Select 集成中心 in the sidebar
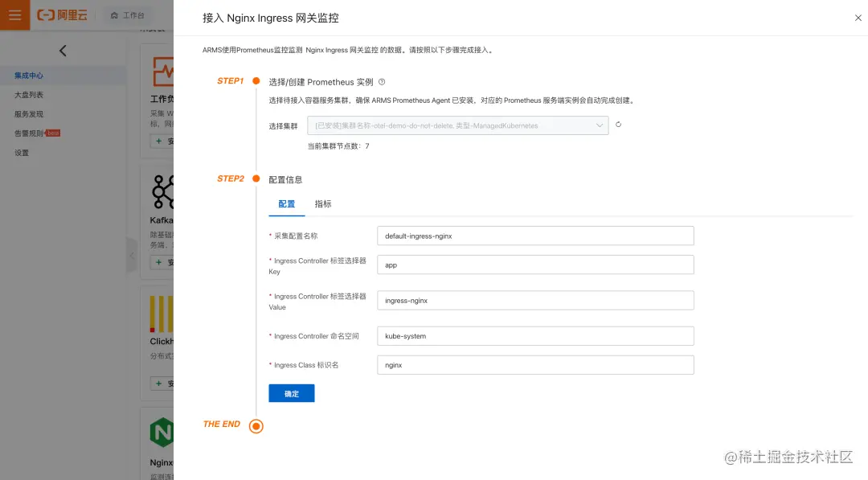 pos(29,76)
